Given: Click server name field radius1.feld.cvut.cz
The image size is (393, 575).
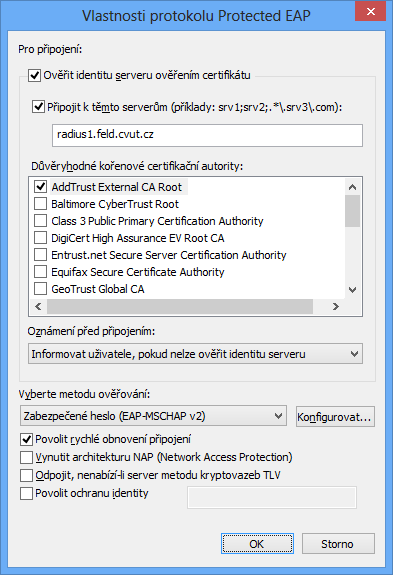Looking at the screenshot, I should [x=207, y=135].
